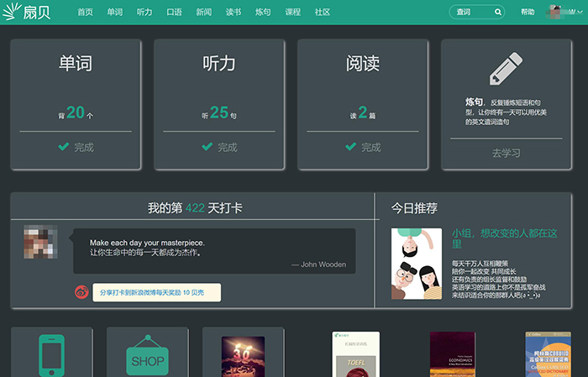Click the pencil icon on 炼句 card

pyautogui.click(x=506, y=69)
